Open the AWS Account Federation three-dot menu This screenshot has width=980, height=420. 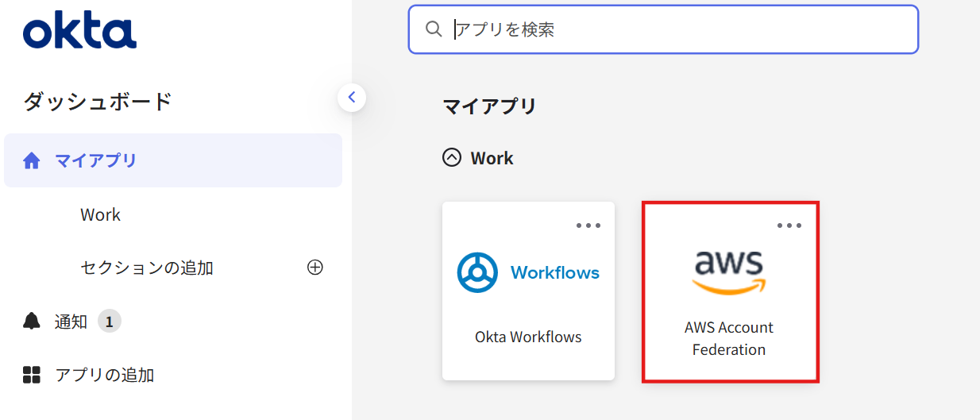click(789, 225)
